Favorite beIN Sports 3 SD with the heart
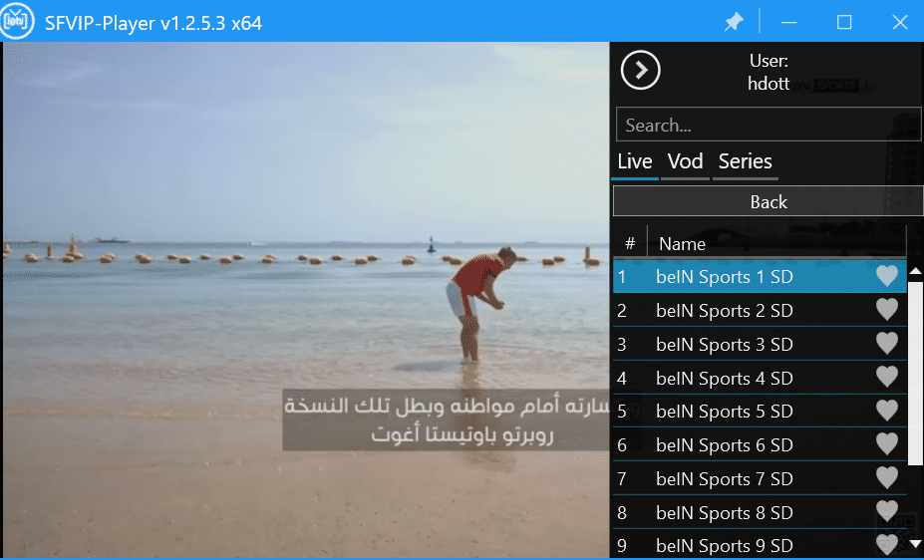This screenshot has height=560, width=924. [x=887, y=343]
